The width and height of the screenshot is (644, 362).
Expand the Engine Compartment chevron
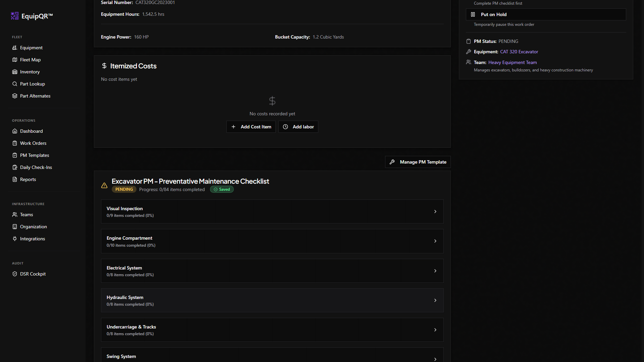click(435, 241)
